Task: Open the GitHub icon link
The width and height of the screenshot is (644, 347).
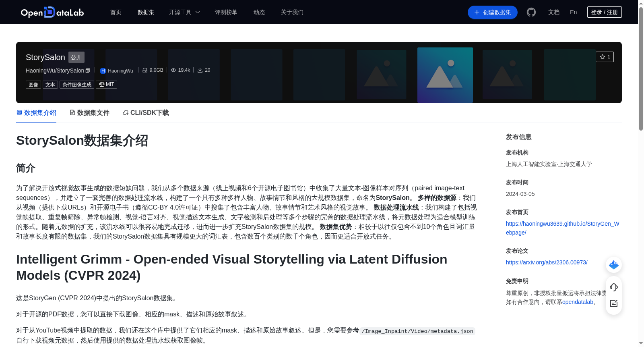Action: click(x=531, y=12)
